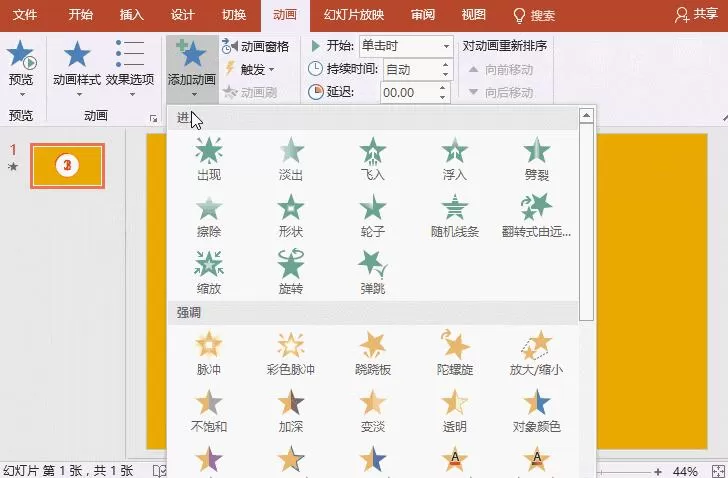Click fit slide to window icon
The width and height of the screenshot is (728, 478).
point(718,472)
